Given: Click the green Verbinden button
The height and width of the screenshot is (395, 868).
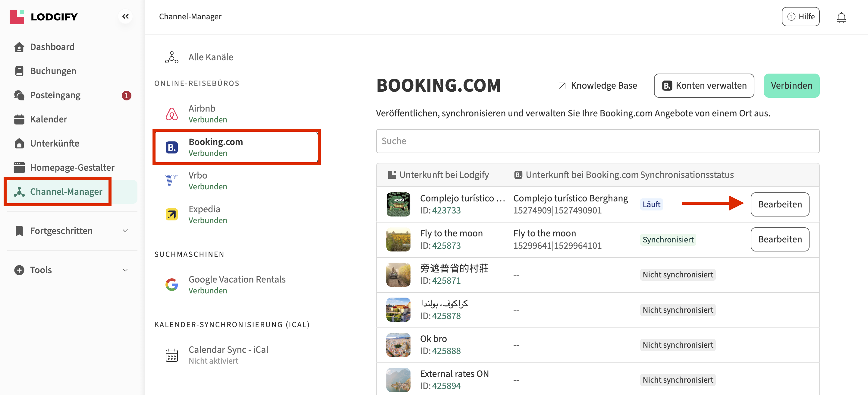Looking at the screenshot, I should point(791,86).
